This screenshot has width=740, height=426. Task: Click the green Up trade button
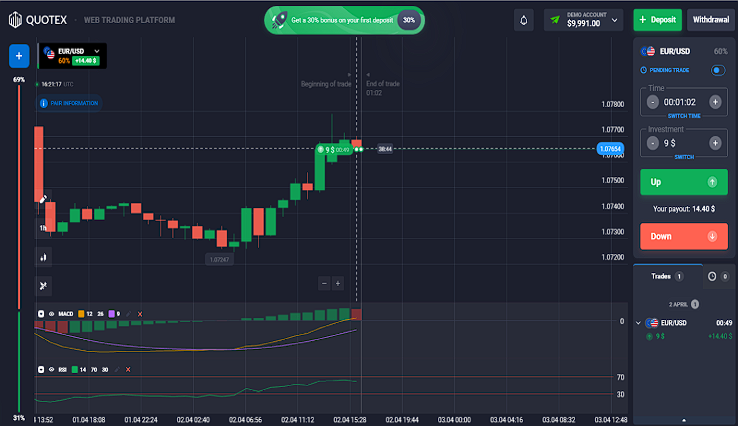[683, 182]
